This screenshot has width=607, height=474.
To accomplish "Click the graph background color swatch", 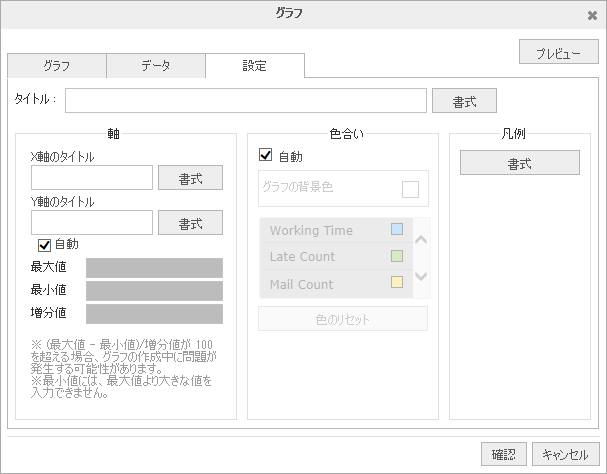I will (x=410, y=188).
